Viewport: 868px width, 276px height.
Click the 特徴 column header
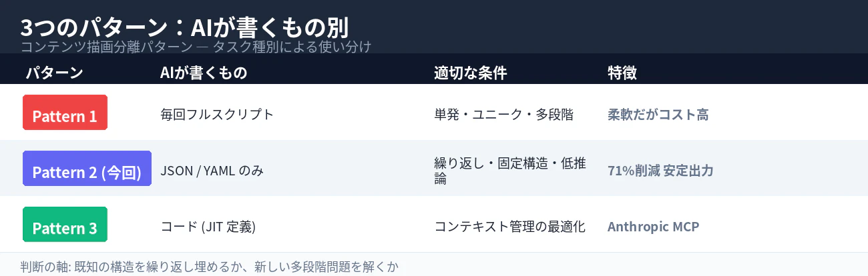tap(622, 73)
